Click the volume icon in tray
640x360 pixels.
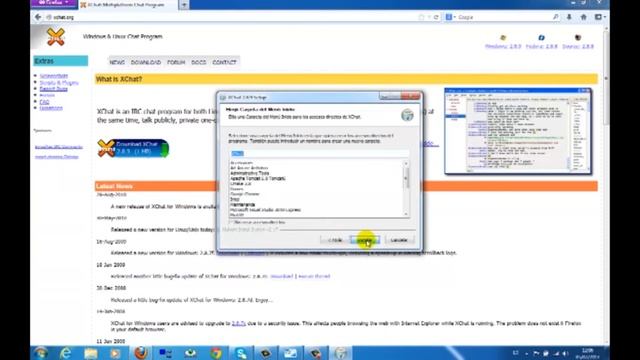pos(565,353)
